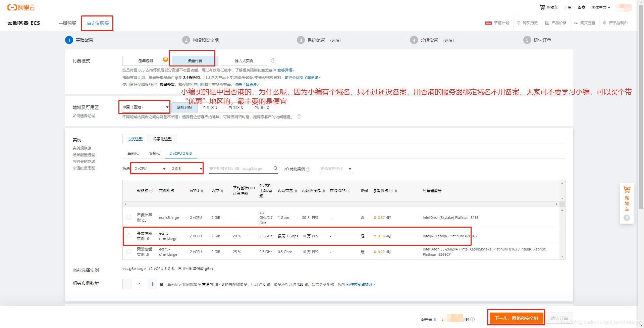644x328 pixels.
Task: Open 产品控制台 with gear icon
Action: (615, 23)
